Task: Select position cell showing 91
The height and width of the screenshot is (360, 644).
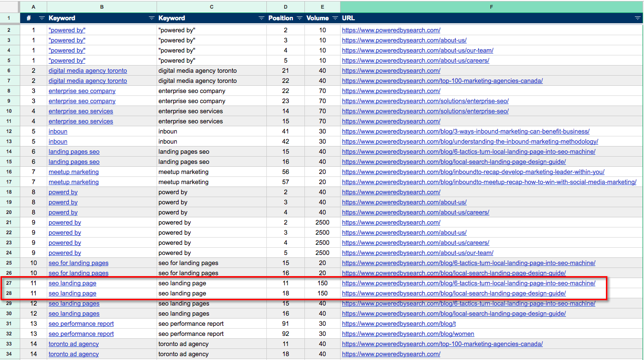Action: coord(286,324)
